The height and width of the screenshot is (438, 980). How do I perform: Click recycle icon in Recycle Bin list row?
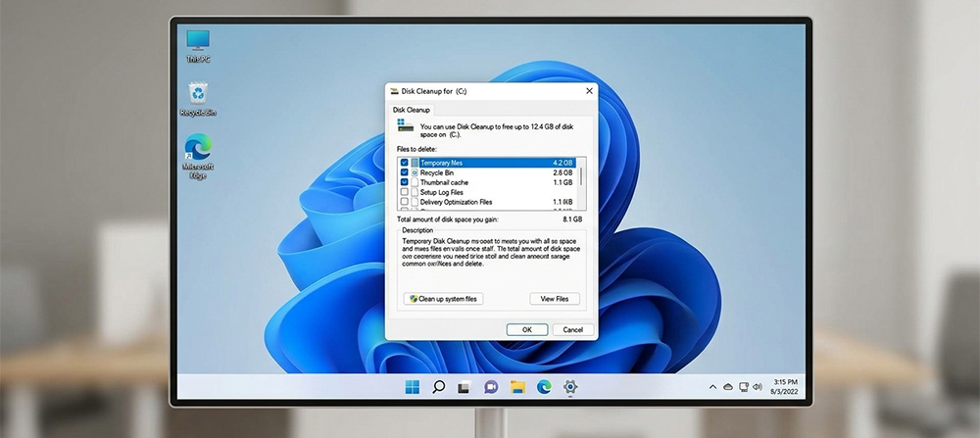[x=415, y=172]
